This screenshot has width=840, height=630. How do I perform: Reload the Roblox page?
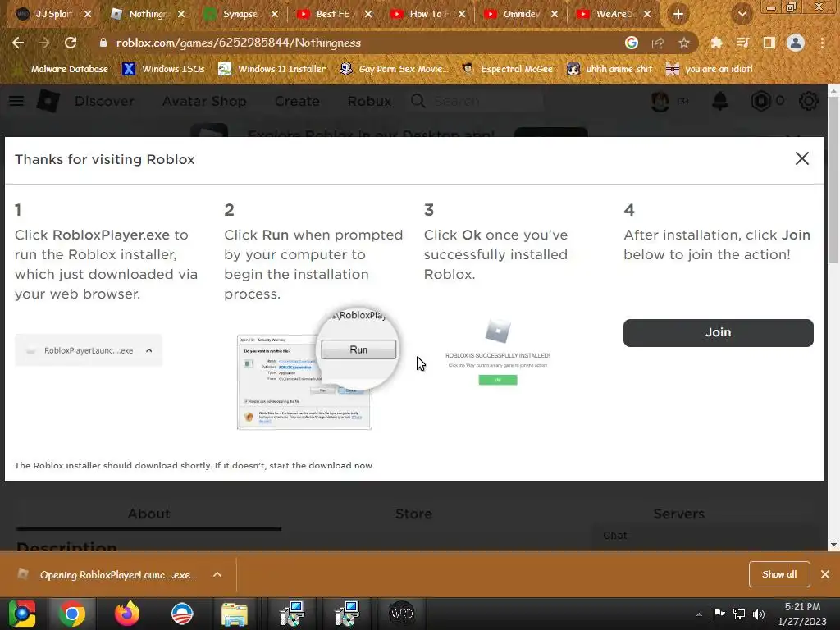coord(71,43)
